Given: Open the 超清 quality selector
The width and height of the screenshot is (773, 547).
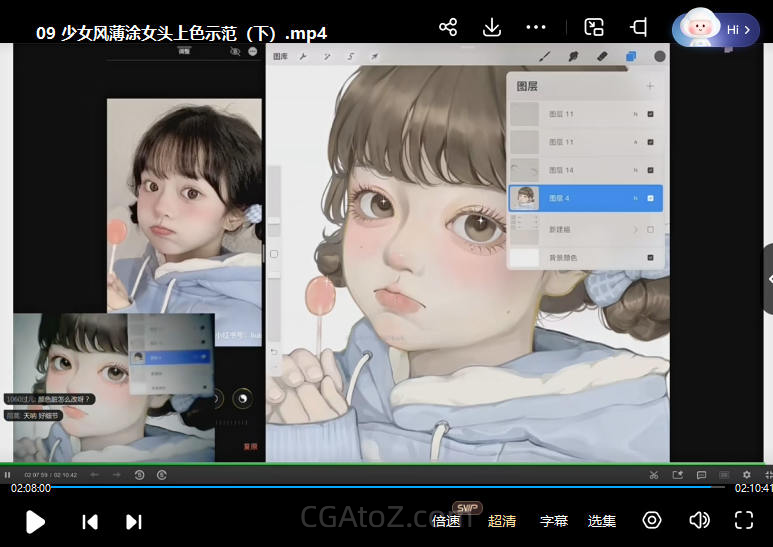Looking at the screenshot, I should click(x=502, y=521).
